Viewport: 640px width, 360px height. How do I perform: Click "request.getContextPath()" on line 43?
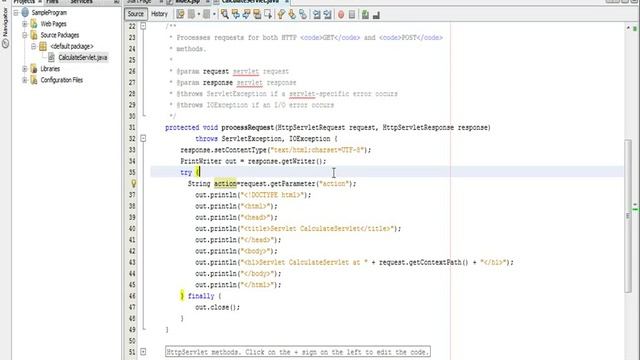[424, 262]
